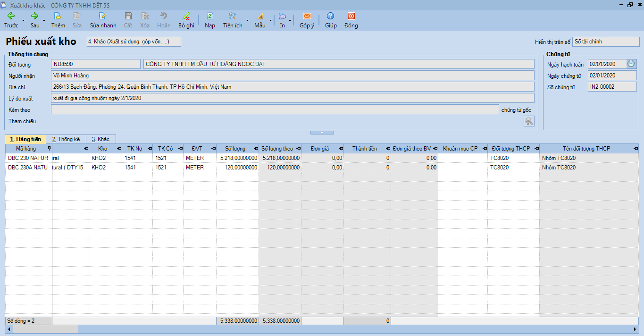Click the Xóa (delete) toolbar icon

click(x=145, y=20)
